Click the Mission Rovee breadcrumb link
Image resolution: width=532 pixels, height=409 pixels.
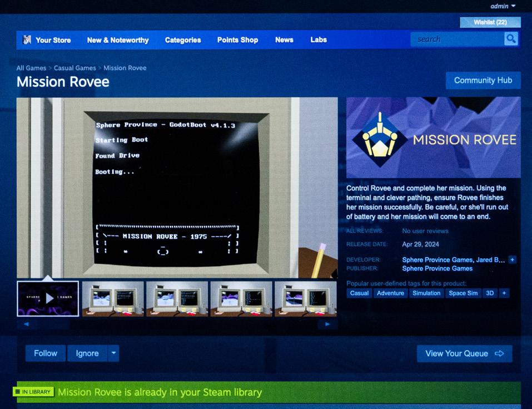(125, 68)
